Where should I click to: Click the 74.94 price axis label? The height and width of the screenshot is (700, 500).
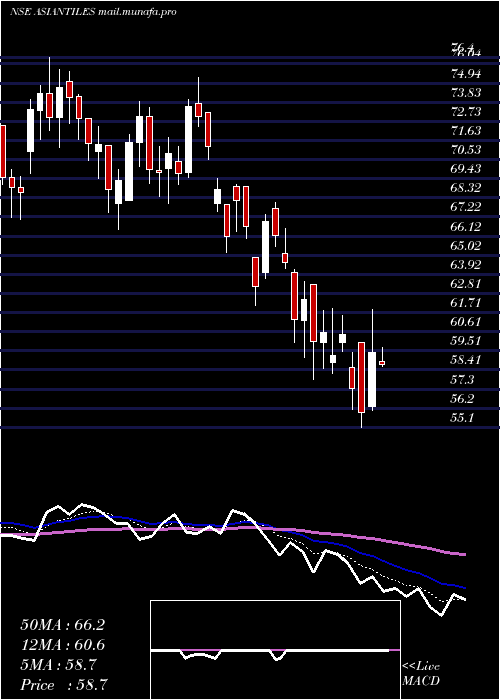pyautogui.click(x=466, y=74)
